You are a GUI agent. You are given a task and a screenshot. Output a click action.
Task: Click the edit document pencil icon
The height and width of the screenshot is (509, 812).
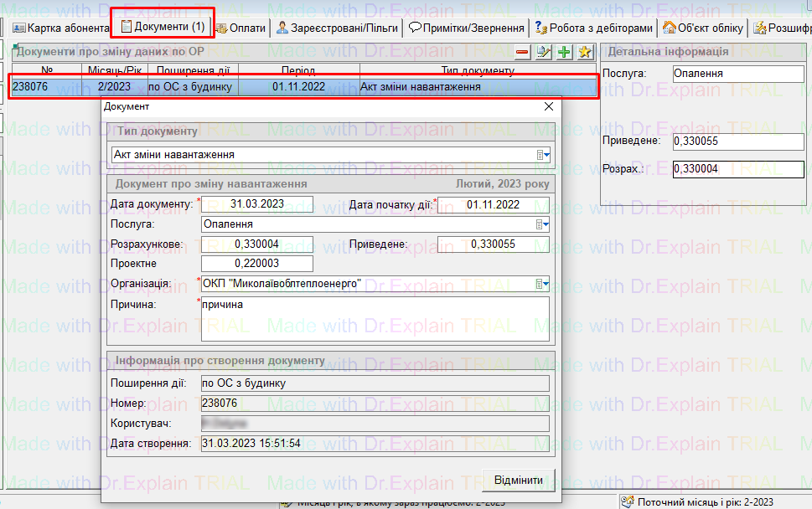[x=544, y=53]
